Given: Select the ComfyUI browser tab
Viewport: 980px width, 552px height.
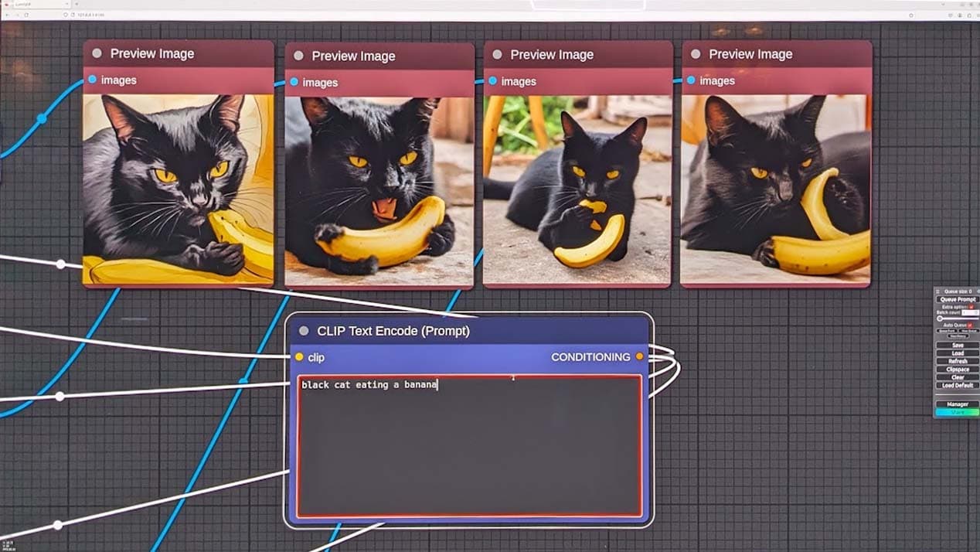Looking at the screenshot, I should click(31, 4).
